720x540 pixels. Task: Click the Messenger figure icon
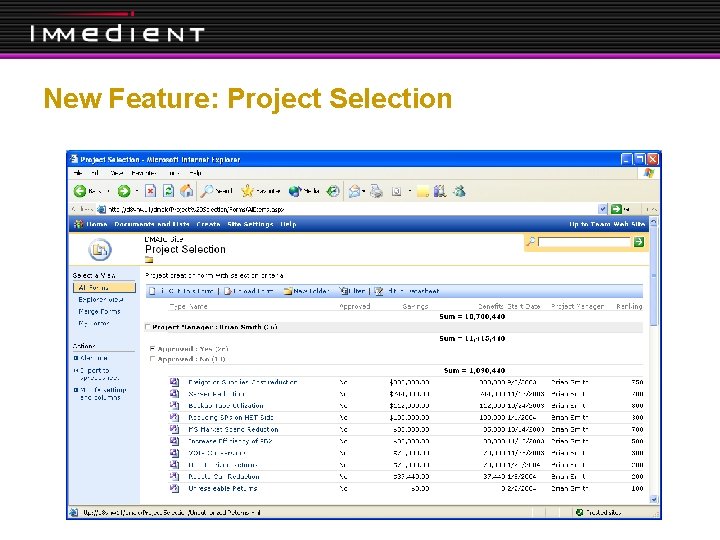(459, 191)
